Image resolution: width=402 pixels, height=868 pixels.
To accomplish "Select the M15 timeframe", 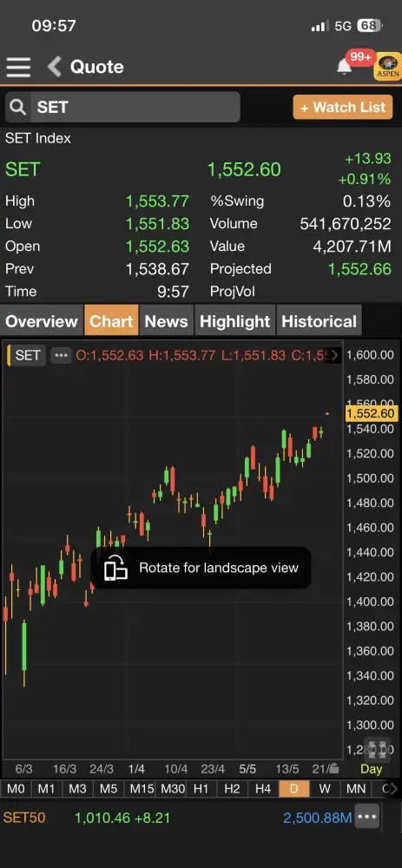I will tap(142, 788).
